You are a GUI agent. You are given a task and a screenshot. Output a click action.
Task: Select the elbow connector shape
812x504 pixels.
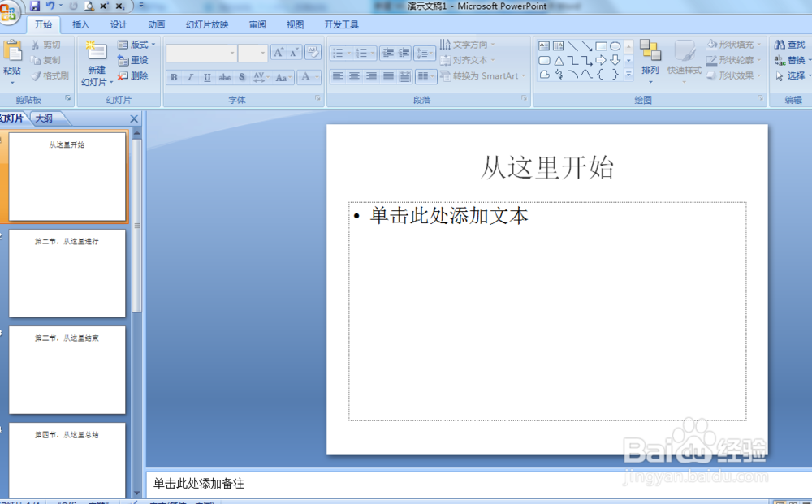(572, 60)
